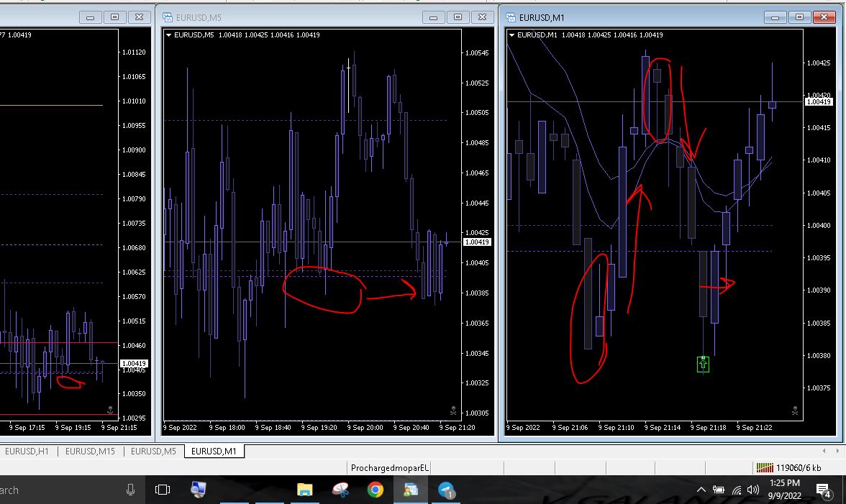Click the skull expert icon in M1 chart

pos(795,411)
